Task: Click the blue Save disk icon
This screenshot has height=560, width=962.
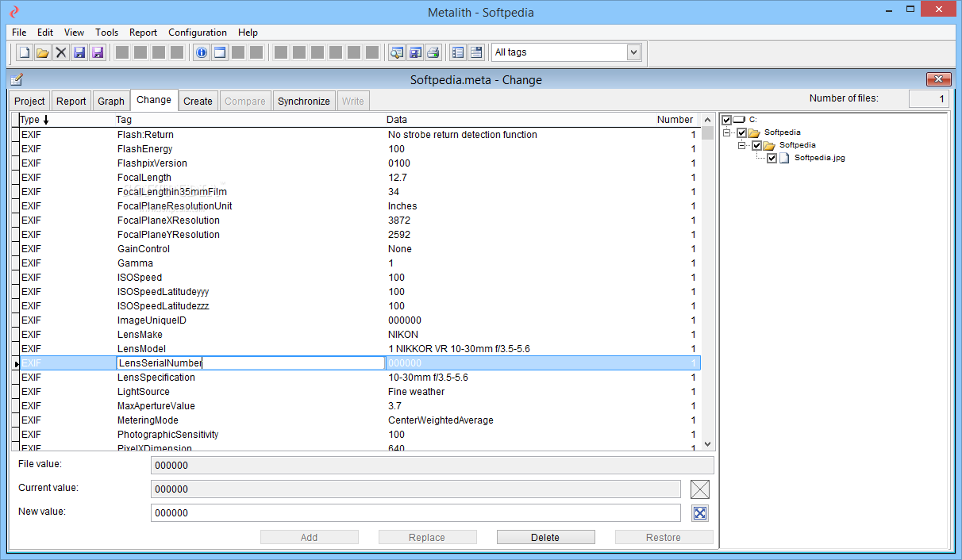Action: 79,52
